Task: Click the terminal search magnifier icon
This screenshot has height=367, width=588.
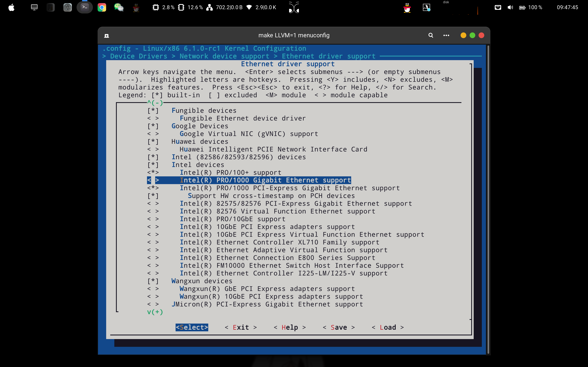Action: [x=431, y=35]
